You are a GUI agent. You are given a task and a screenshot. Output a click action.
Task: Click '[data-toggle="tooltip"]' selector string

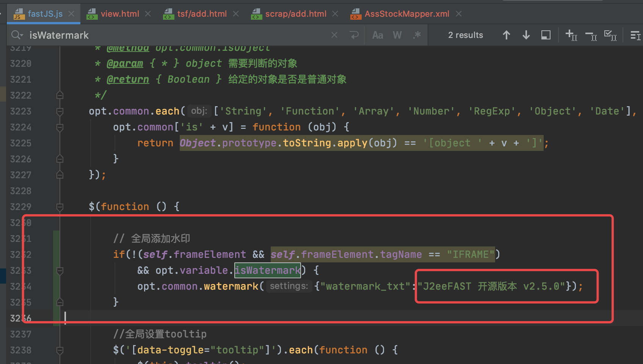click(204, 350)
